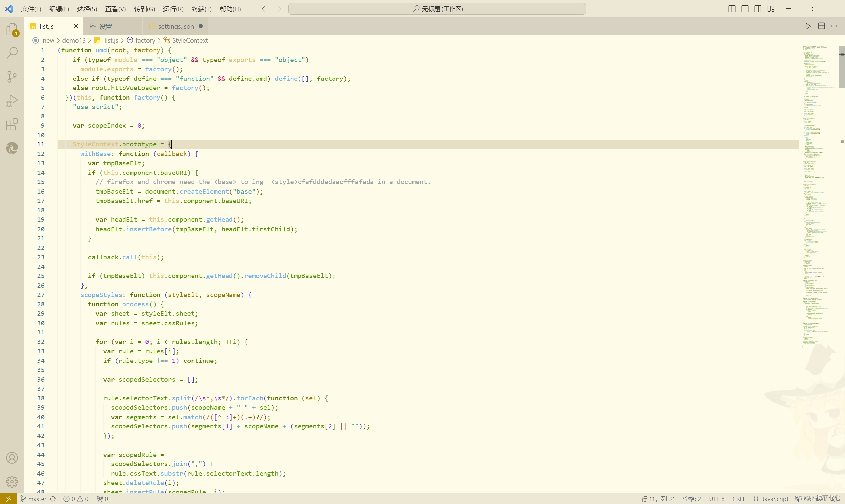Open the 终端(T) menu

pyautogui.click(x=201, y=9)
